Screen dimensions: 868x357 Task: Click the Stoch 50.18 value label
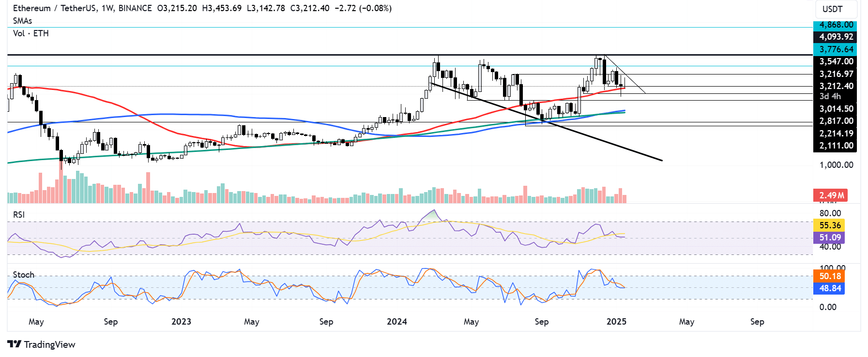click(x=829, y=276)
